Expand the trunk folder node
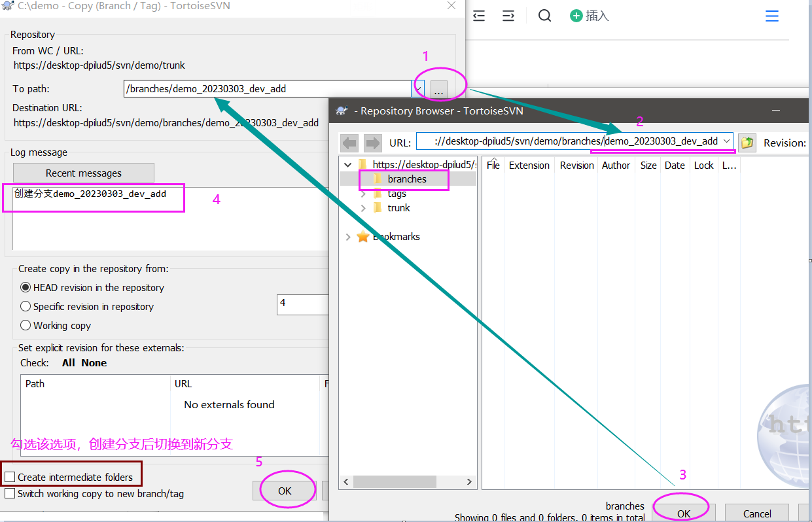Image resolution: width=812 pixels, height=522 pixels. tap(363, 208)
